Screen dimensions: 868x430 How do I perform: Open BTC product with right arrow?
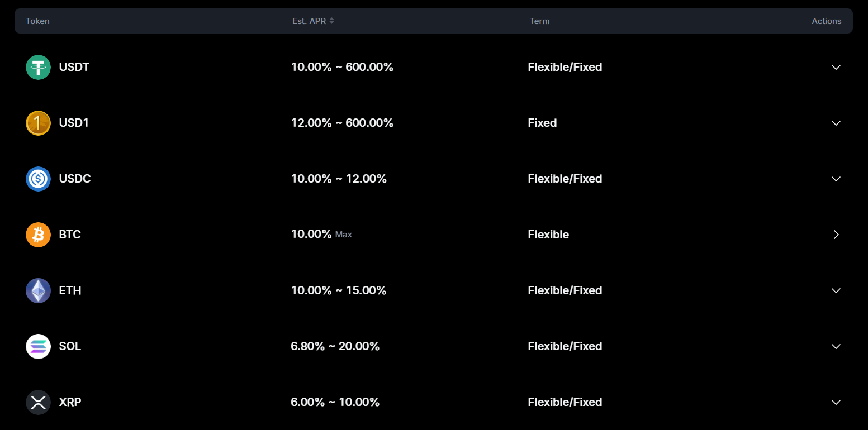(836, 235)
